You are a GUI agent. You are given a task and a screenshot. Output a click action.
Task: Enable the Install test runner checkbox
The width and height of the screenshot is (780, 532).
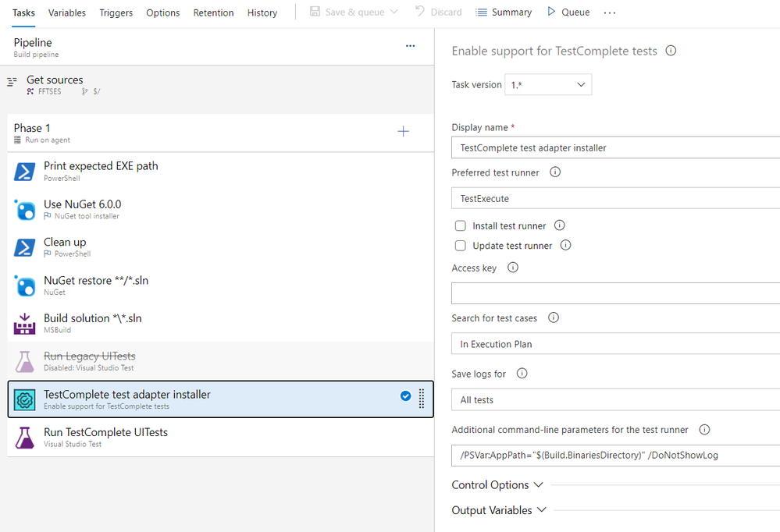(x=461, y=225)
